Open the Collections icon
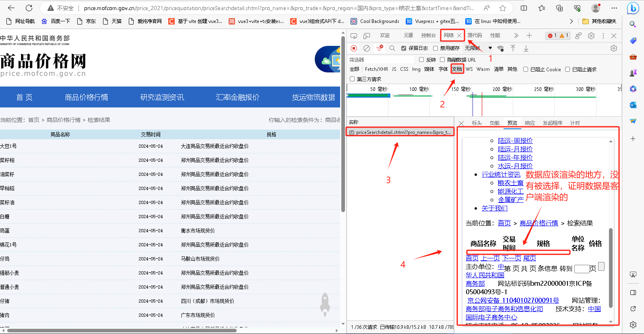 click(x=559, y=8)
